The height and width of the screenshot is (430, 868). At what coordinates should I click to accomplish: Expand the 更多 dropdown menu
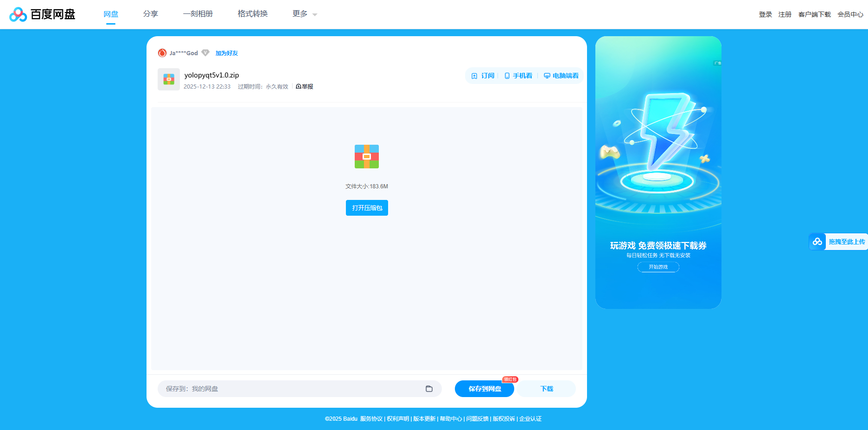[305, 14]
